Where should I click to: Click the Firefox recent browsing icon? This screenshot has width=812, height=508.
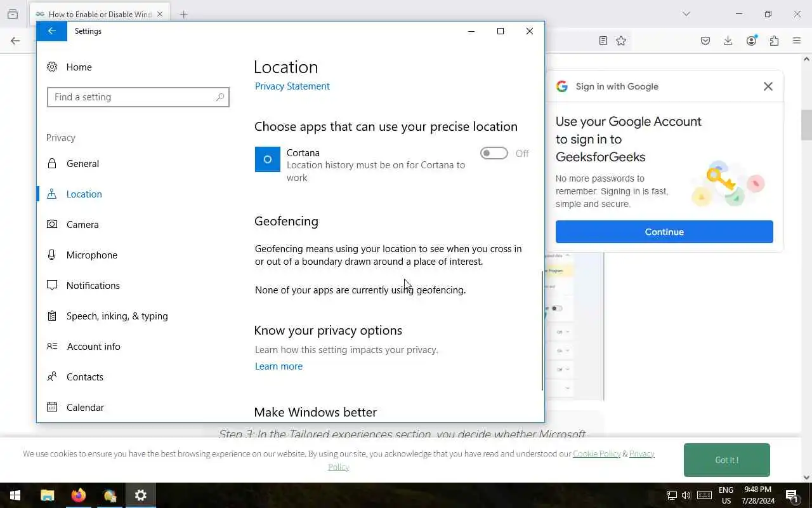[x=13, y=14]
